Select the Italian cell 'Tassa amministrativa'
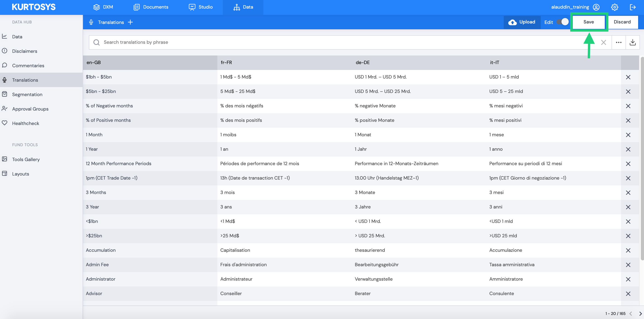644x319 pixels. pos(554,265)
